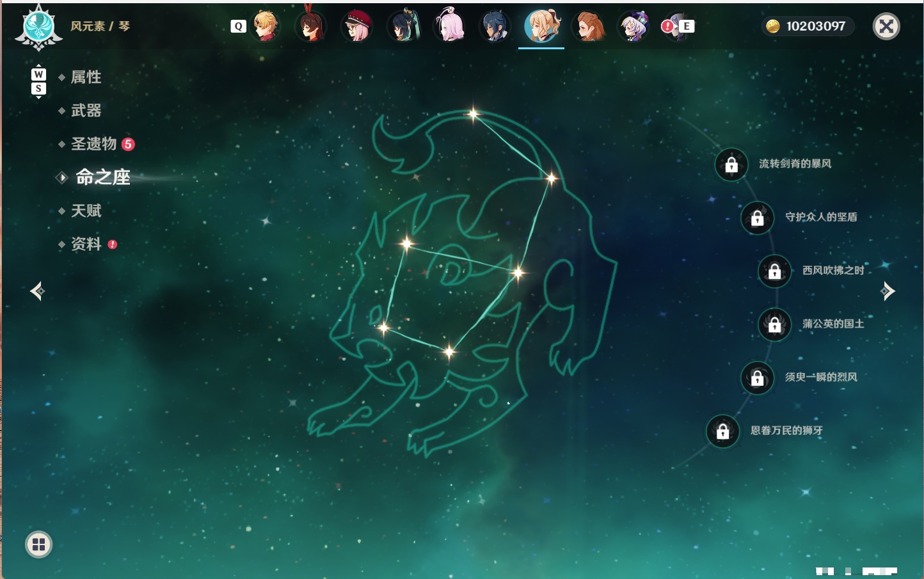This screenshot has width=924, height=579.
Task: Open the grid menu icon at bottom-left
Action: pos(38,544)
